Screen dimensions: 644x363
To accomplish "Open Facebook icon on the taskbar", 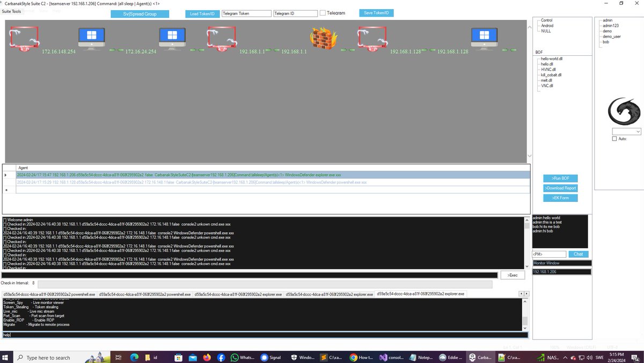I will click(221, 357).
